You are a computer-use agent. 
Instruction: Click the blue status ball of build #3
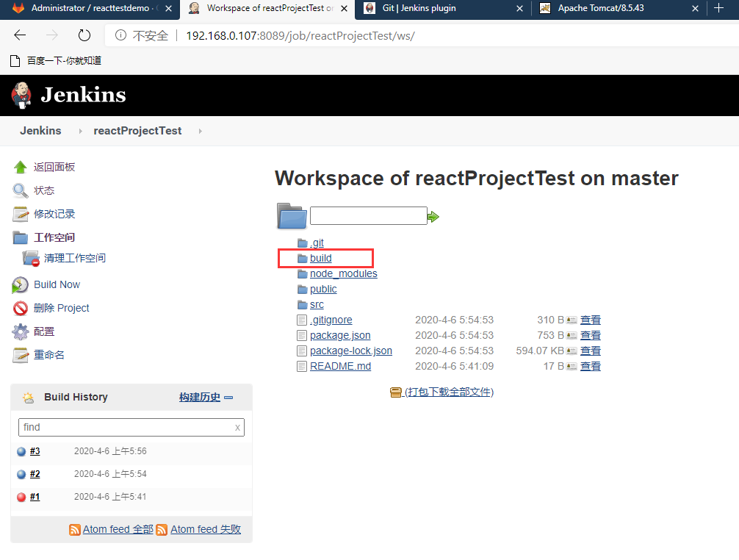[x=21, y=451]
